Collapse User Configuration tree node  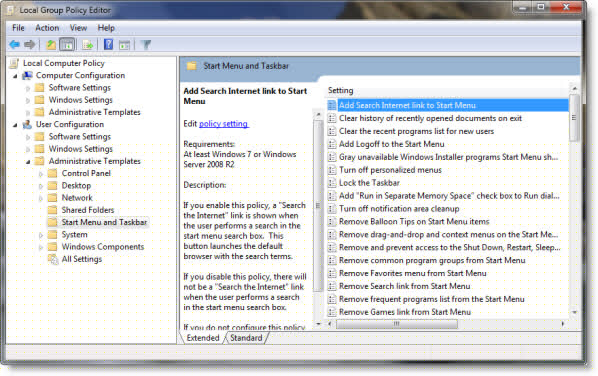(15, 125)
